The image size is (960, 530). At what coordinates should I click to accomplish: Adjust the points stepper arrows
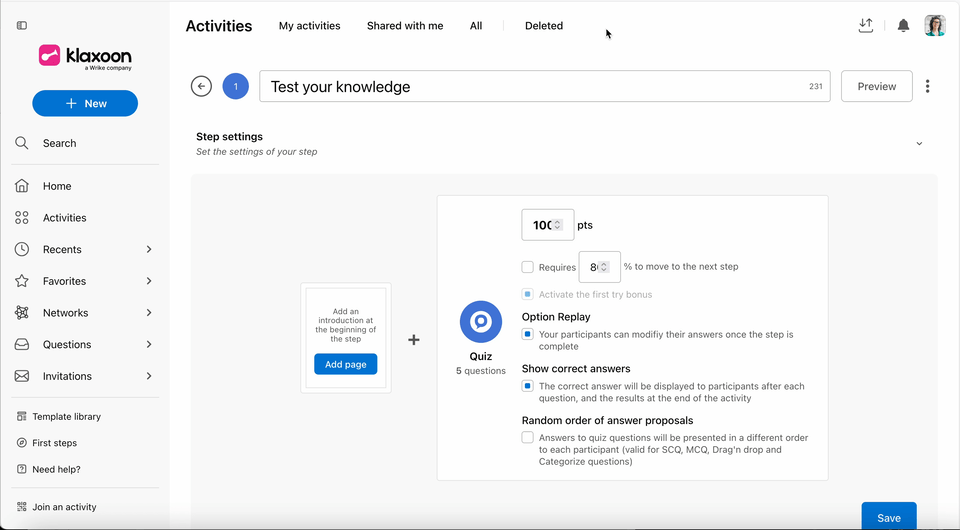pos(557,225)
